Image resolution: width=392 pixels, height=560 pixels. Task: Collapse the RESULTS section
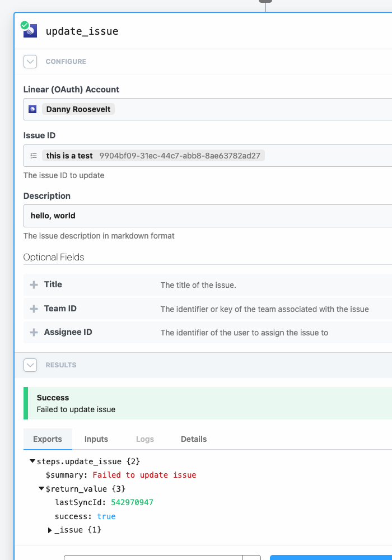[x=30, y=365]
